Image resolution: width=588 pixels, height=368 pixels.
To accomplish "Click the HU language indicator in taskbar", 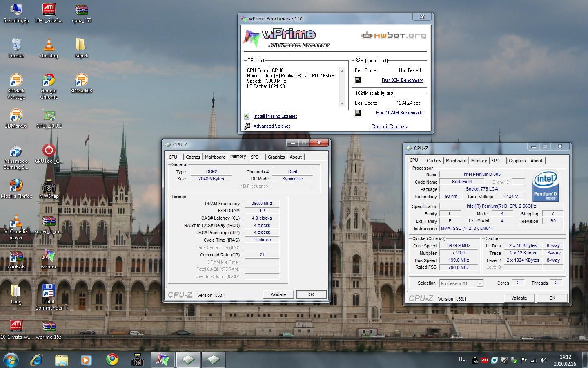I will pos(462,359).
